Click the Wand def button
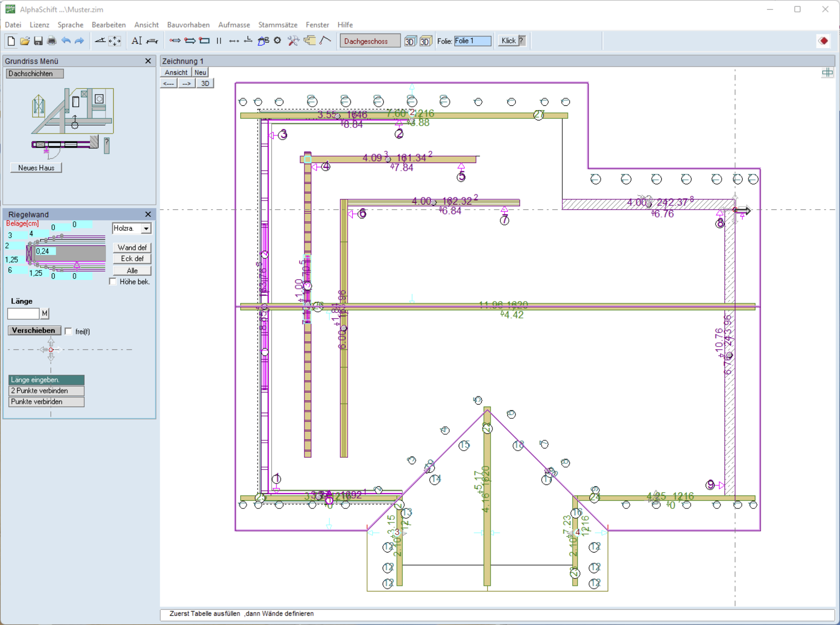840x625 pixels. tap(132, 247)
